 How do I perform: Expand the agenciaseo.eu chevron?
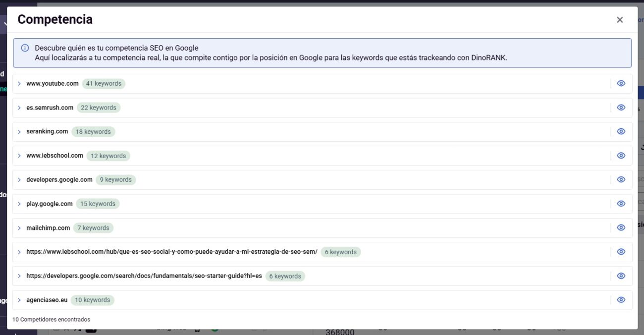[x=19, y=300]
